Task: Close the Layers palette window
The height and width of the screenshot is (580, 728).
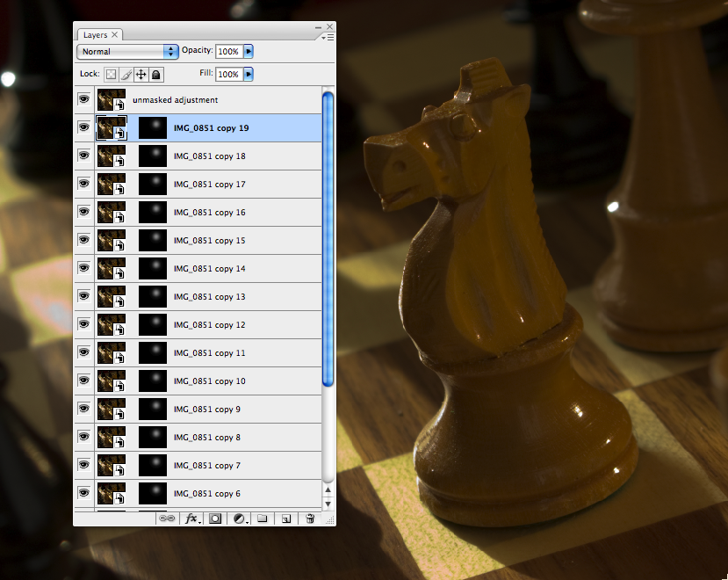Action: tap(329, 27)
